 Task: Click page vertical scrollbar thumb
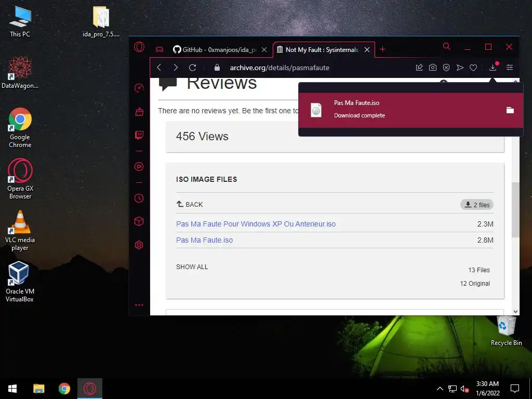point(515,210)
